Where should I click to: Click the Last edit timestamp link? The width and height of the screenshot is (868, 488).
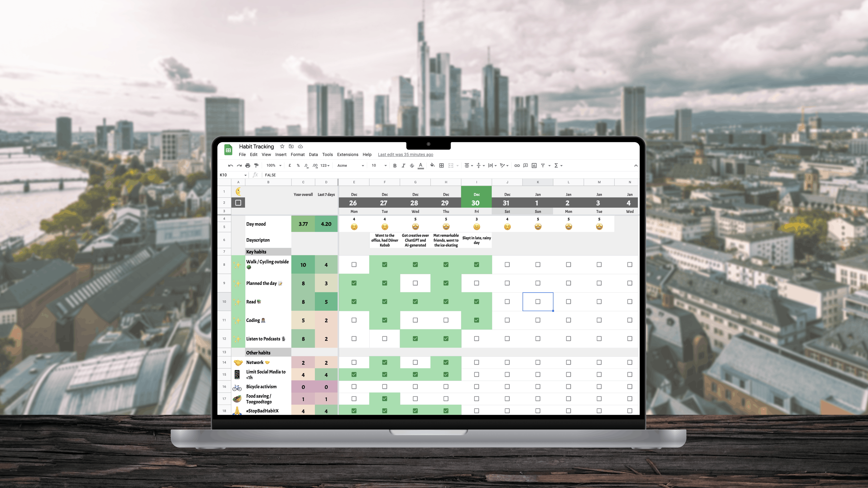pos(405,154)
